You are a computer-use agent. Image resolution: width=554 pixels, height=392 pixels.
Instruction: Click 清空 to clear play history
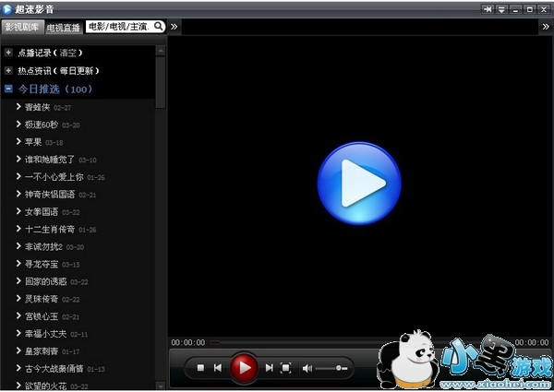[x=67, y=53]
